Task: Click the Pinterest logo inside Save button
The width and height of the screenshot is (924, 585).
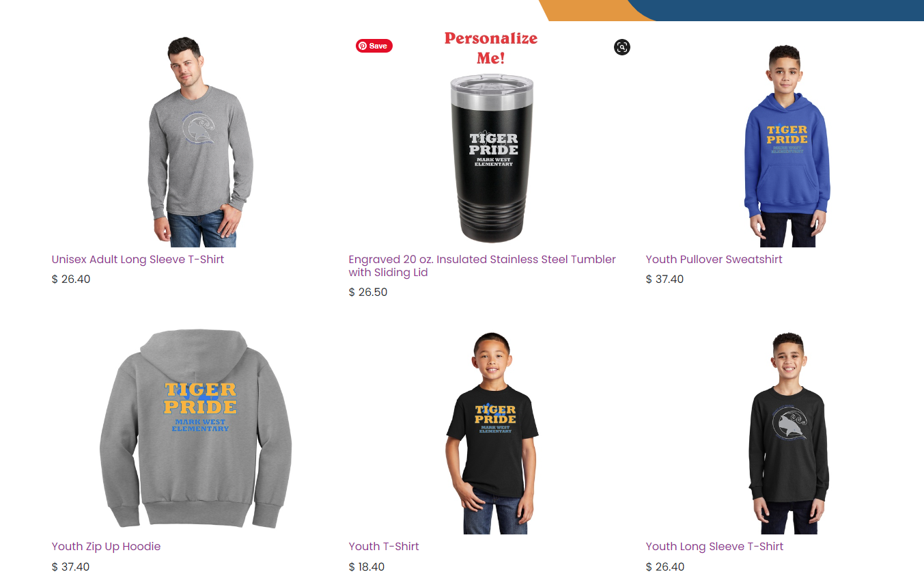Action: (x=363, y=46)
